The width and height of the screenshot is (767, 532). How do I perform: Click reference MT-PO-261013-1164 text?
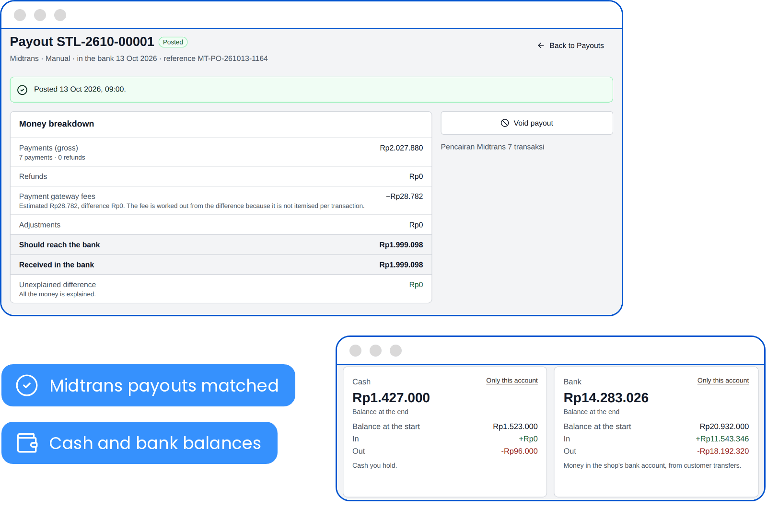click(x=216, y=58)
